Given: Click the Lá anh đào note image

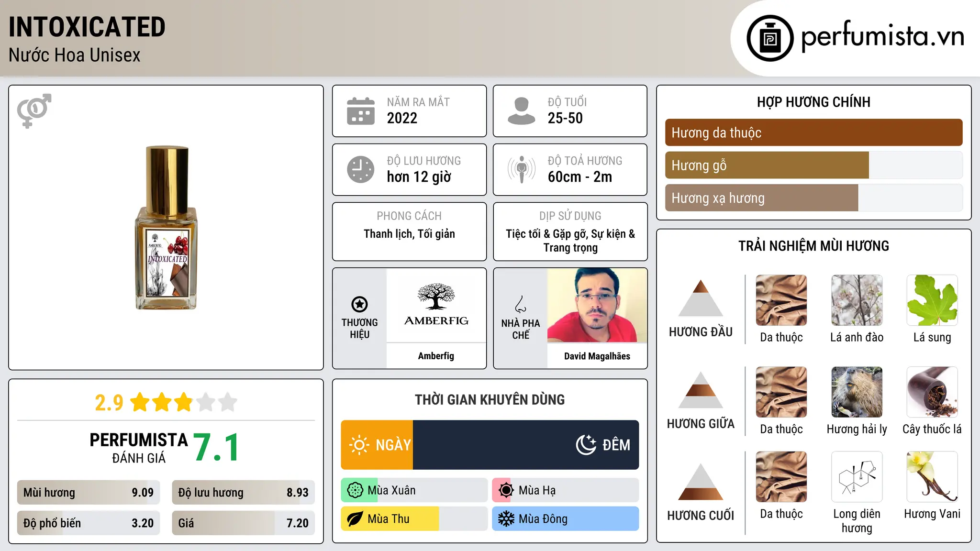Looking at the screenshot, I should (x=857, y=300).
